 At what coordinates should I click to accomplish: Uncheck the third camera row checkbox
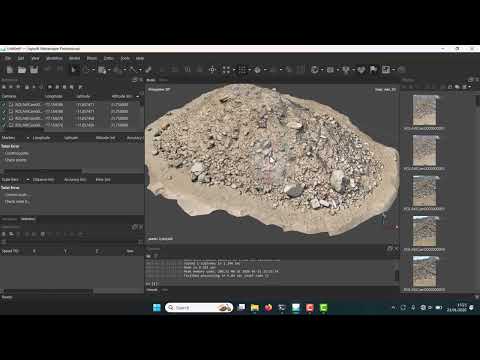point(4,118)
